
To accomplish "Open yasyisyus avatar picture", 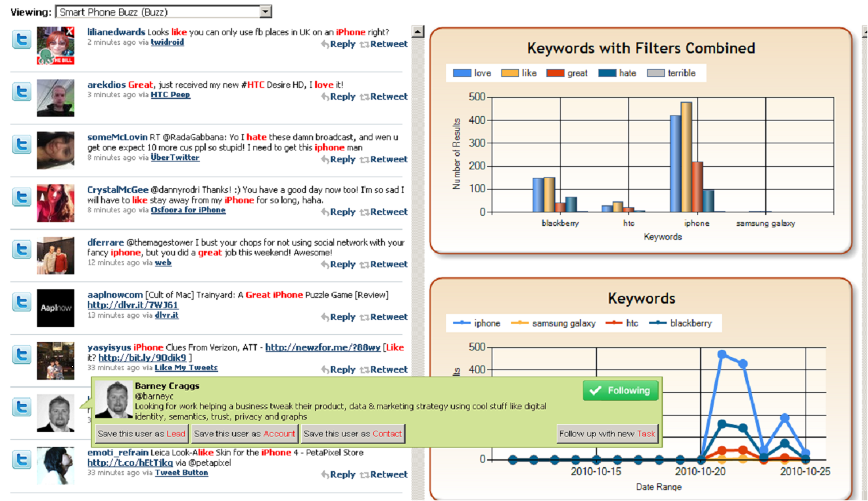I will tap(55, 361).
